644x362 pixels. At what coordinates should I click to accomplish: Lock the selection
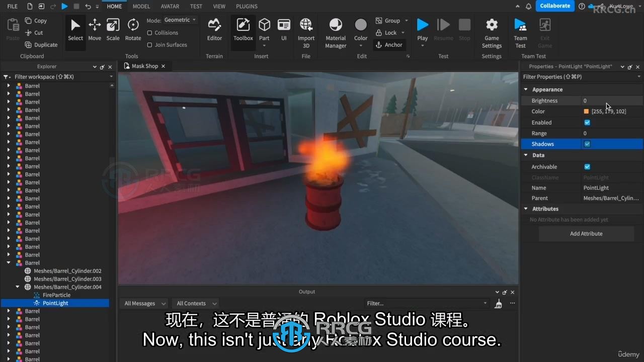coord(386,33)
